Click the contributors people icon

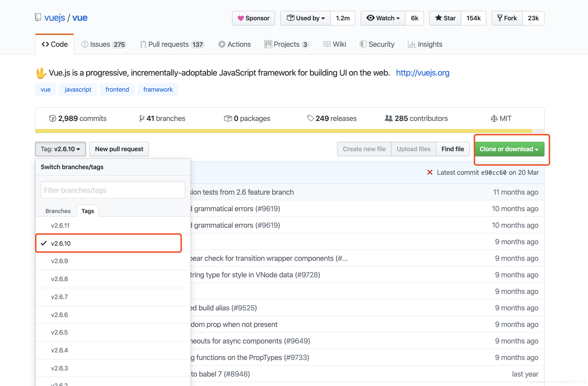(389, 118)
